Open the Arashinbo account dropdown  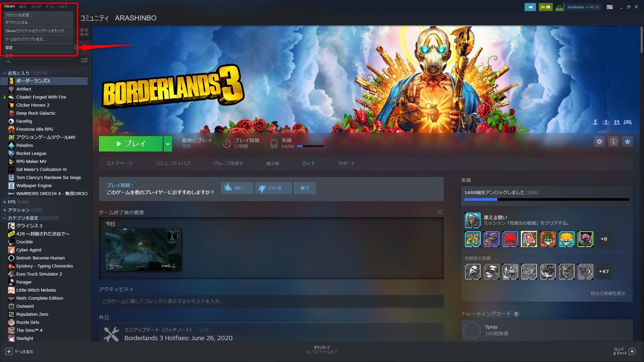[x=578, y=7]
